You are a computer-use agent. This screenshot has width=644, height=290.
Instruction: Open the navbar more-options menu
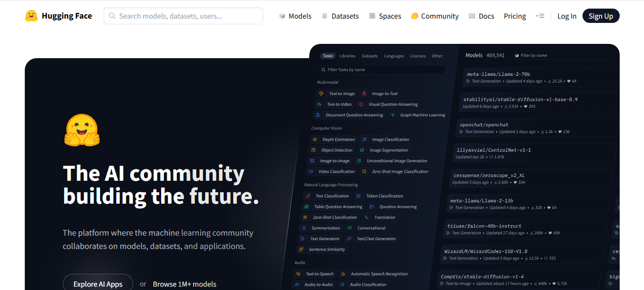pos(540,16)
